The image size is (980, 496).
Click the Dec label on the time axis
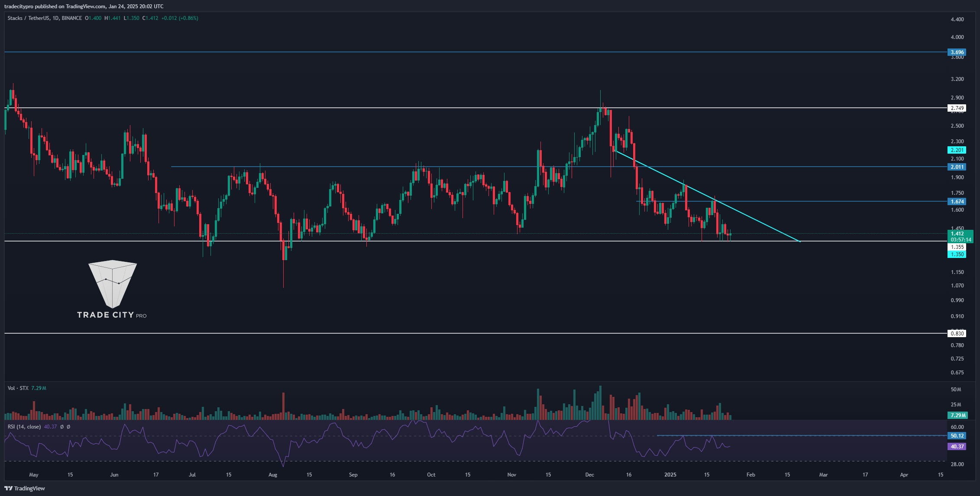pyautogui.click(x=589, y=475)
